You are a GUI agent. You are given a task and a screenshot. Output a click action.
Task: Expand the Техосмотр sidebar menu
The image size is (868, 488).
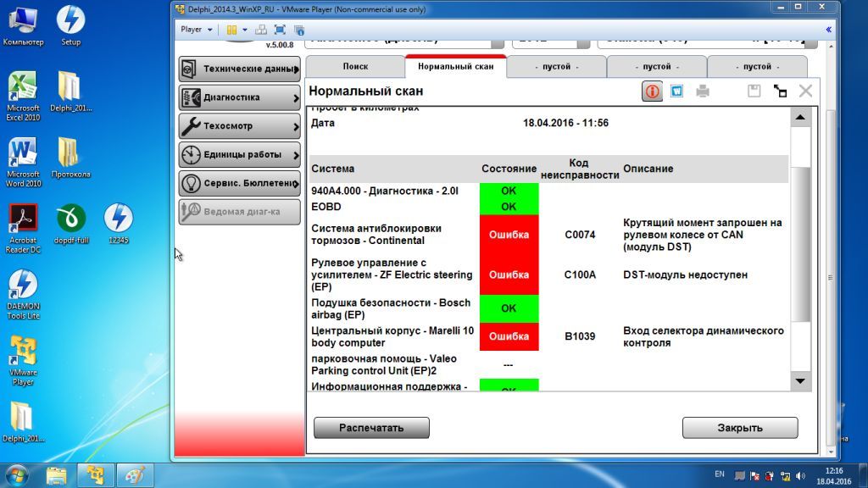240,126
